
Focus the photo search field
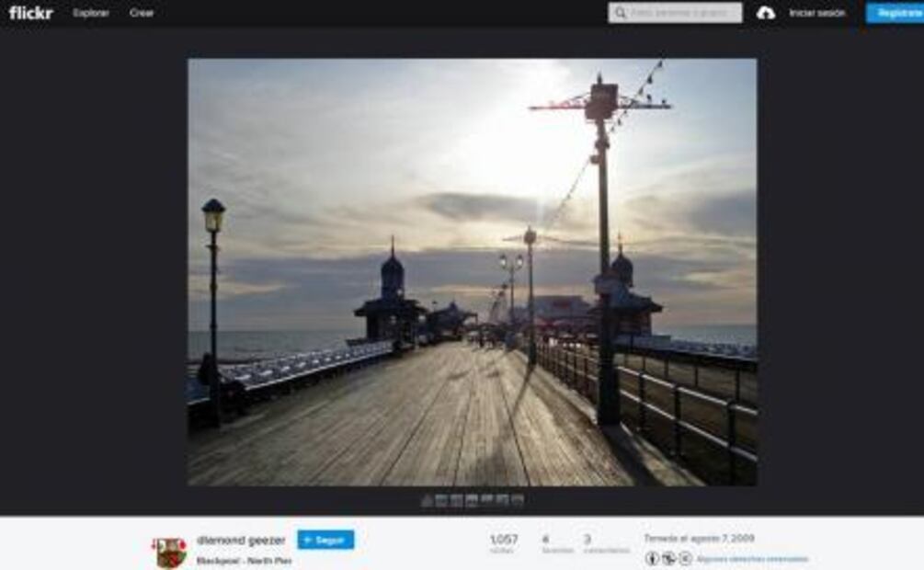pyautogui.click(x=682, y=13)
